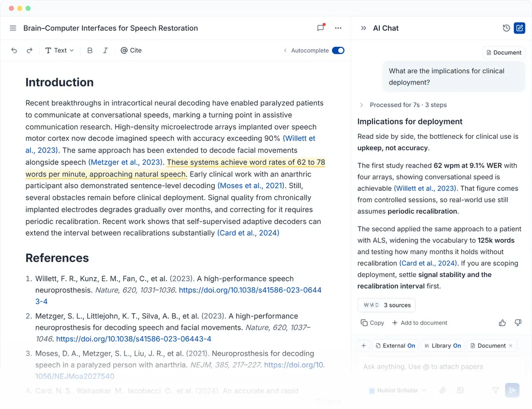Screen dimensions: 532x409
Task: Turn off the Autocomplete switch
Action: (x=338, y=51)
